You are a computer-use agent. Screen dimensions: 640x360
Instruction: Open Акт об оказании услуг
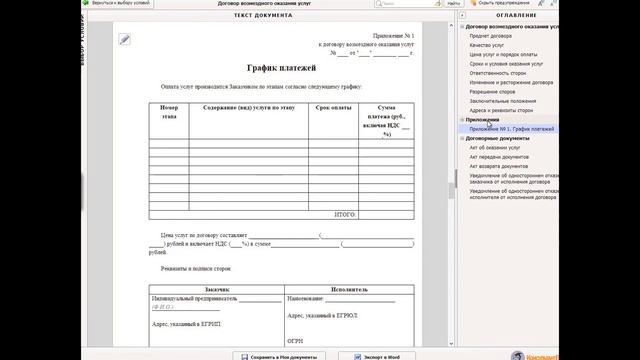tap(494, 148)
